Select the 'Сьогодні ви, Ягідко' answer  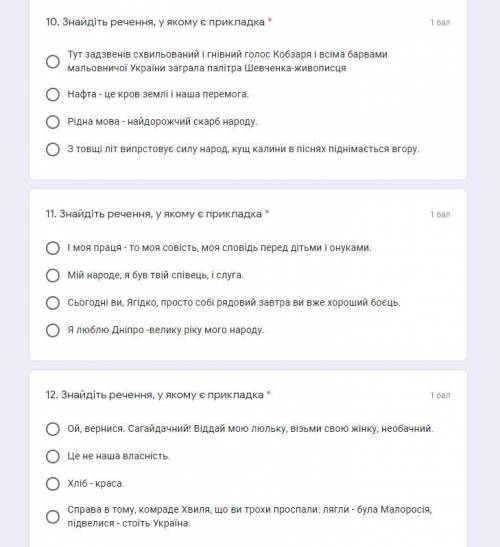pyautogui.click(x=53, y=303)
